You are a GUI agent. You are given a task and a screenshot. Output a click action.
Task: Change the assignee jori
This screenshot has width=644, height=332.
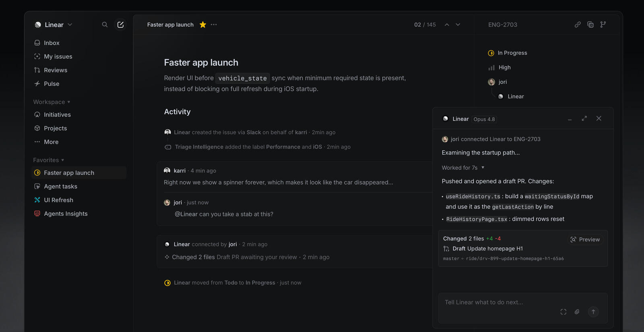point(497,82)
